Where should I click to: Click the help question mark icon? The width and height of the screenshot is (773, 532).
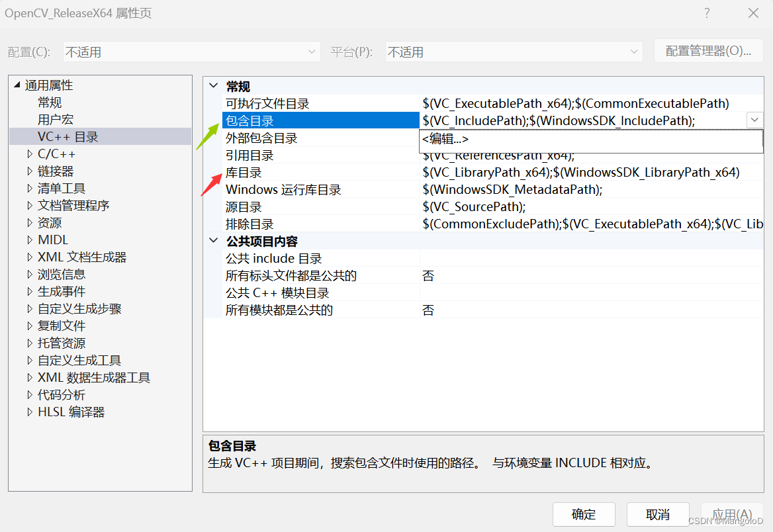pyautogui.click(x=707, y=13)
